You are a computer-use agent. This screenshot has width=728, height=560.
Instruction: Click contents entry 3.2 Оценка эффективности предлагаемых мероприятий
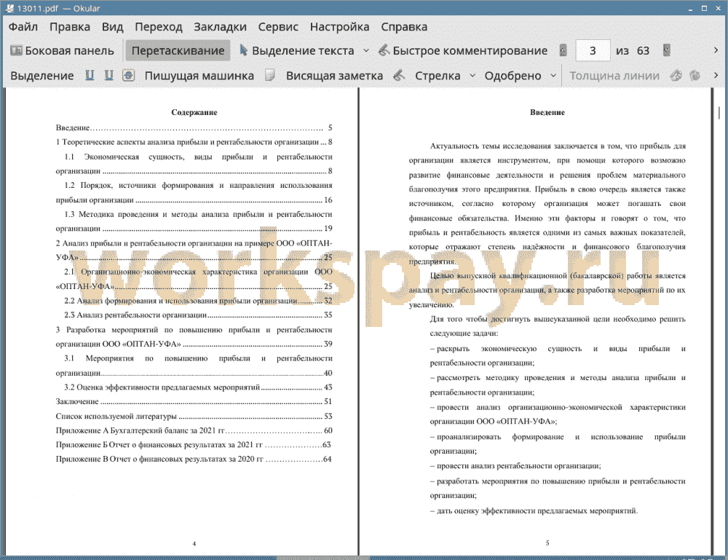(198, 387)
